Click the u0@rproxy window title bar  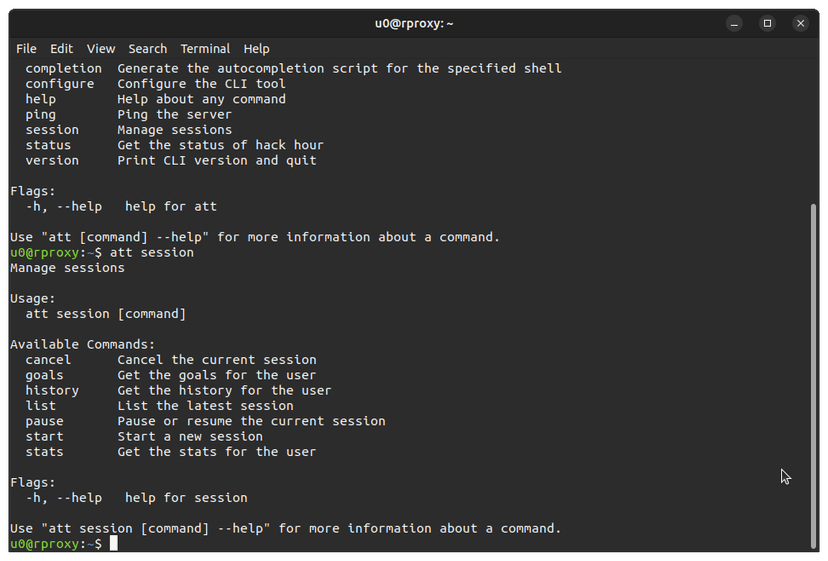pyautogui.click(x=414, y=22)
